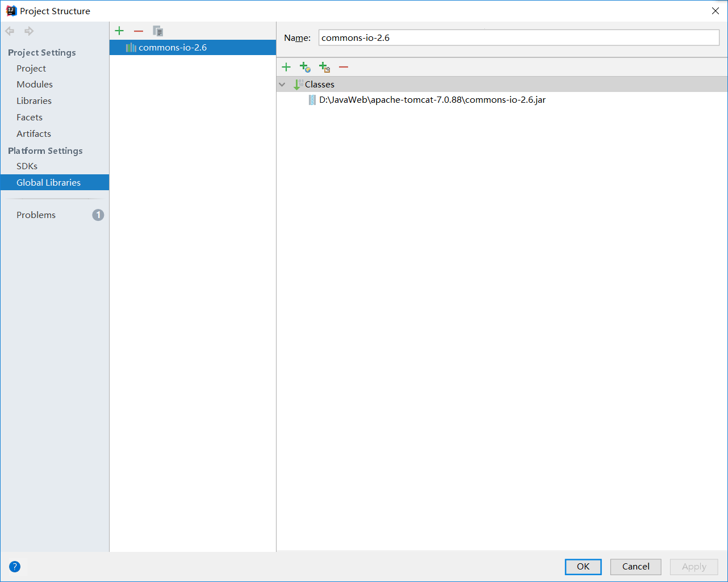Specify documentation URL plus-globe icon
Screen dimensions: 728x582
[305, 67]
